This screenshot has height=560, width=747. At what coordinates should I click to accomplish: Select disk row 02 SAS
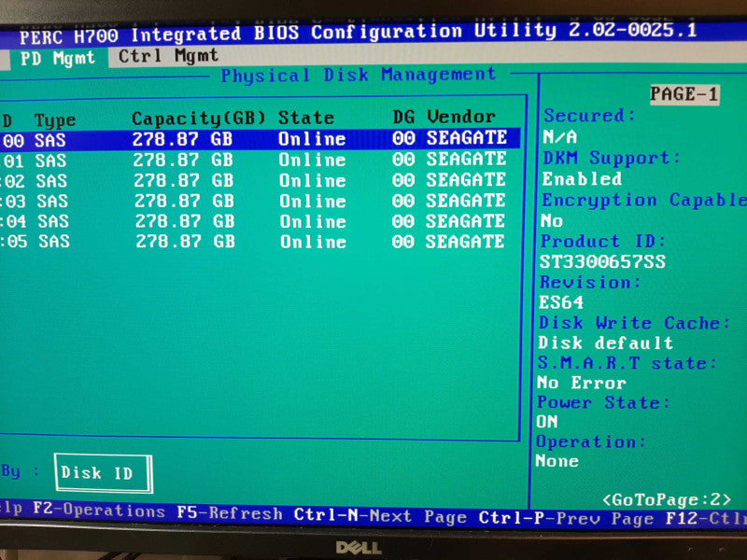click(x=255, y=180)
